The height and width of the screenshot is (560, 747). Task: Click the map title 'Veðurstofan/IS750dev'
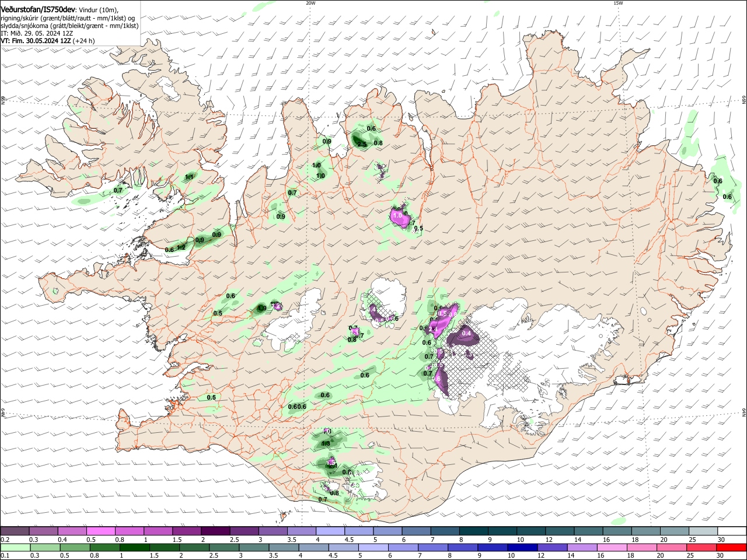[x=38, y=10]
